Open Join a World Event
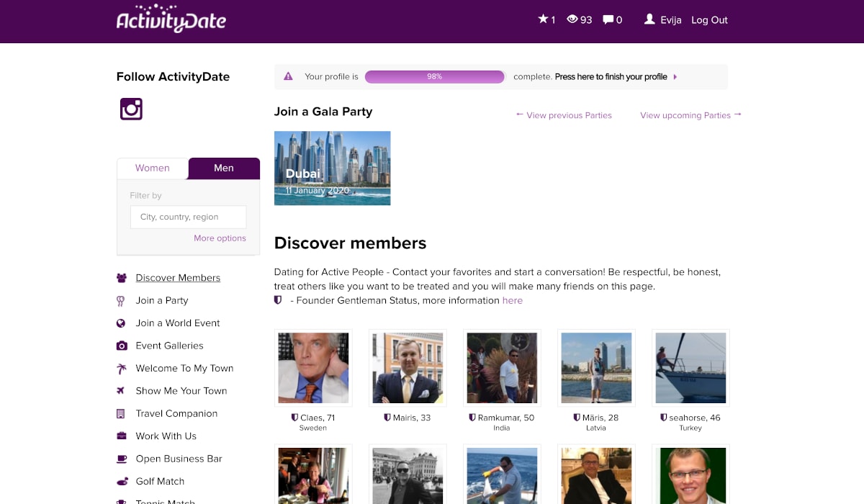Image resolution: width=864 pixels, height=504 pixels. [178, 323]
